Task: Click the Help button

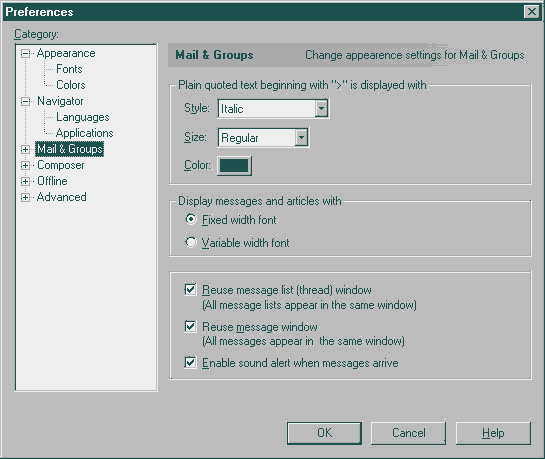Action: point(493,433)
